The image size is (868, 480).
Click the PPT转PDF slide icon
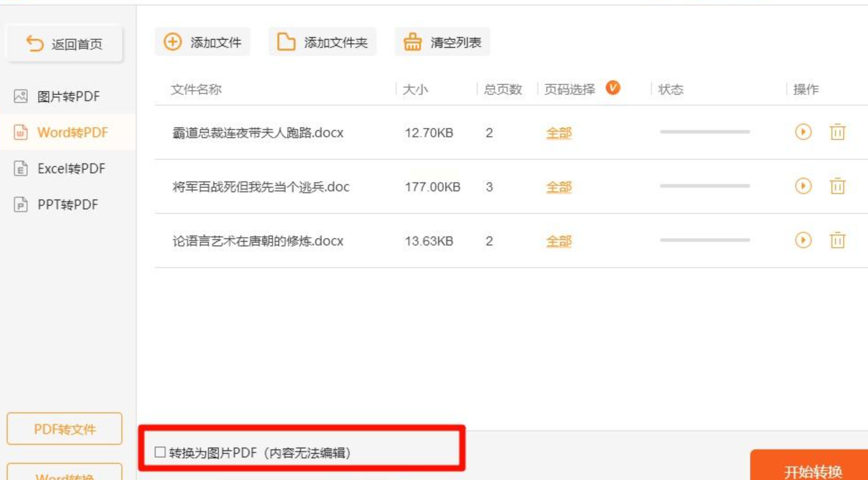click(x=21, y=204)
